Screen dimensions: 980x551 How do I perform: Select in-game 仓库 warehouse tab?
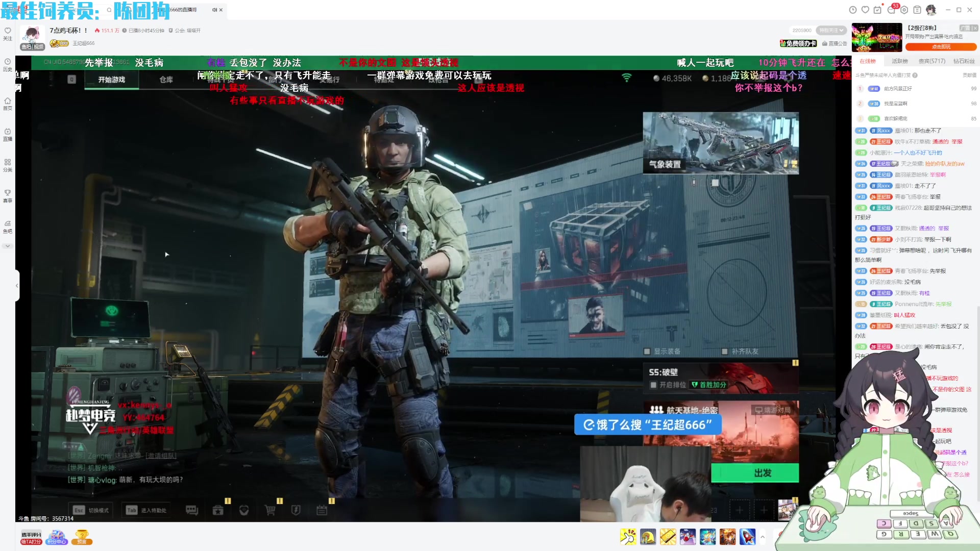166,80
